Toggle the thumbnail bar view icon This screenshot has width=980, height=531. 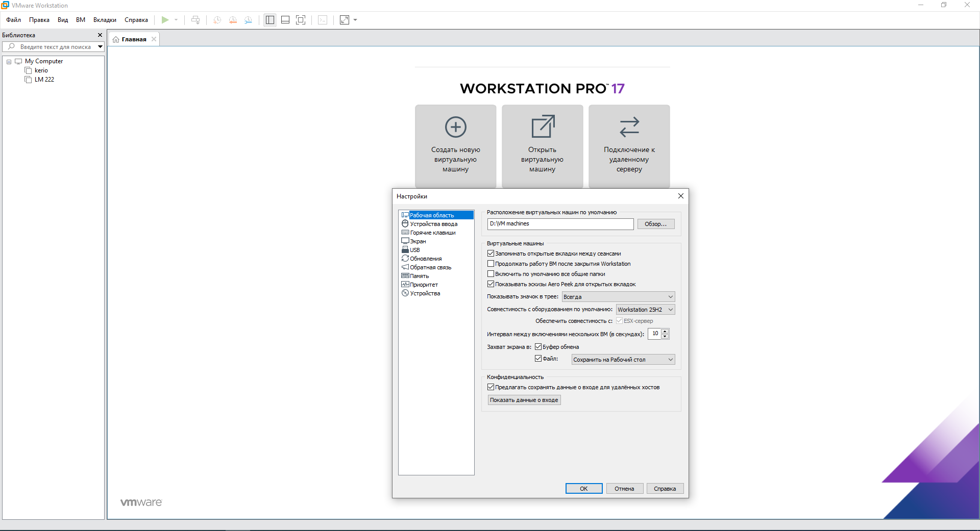pos(285,20)
